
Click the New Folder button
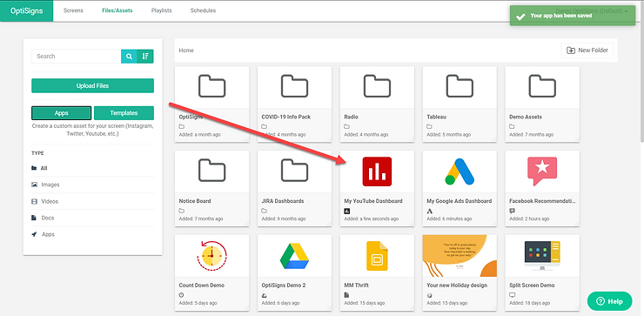(587, 50)
